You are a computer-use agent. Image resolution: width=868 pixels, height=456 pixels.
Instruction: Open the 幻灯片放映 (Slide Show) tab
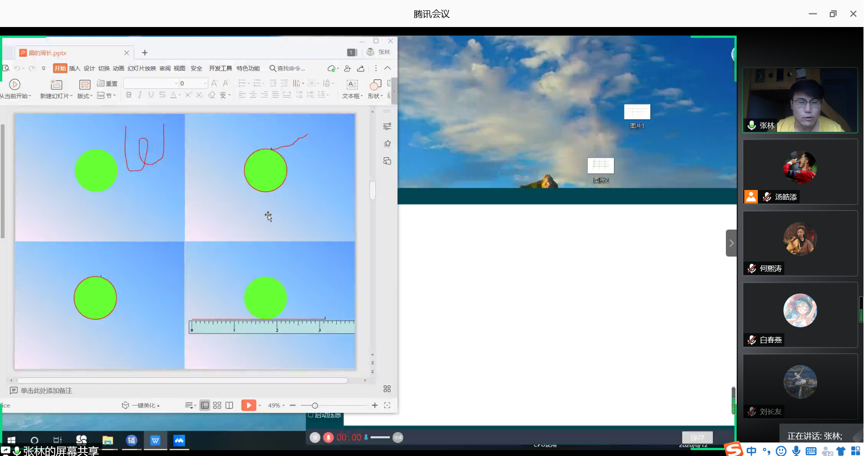[142, 68]
